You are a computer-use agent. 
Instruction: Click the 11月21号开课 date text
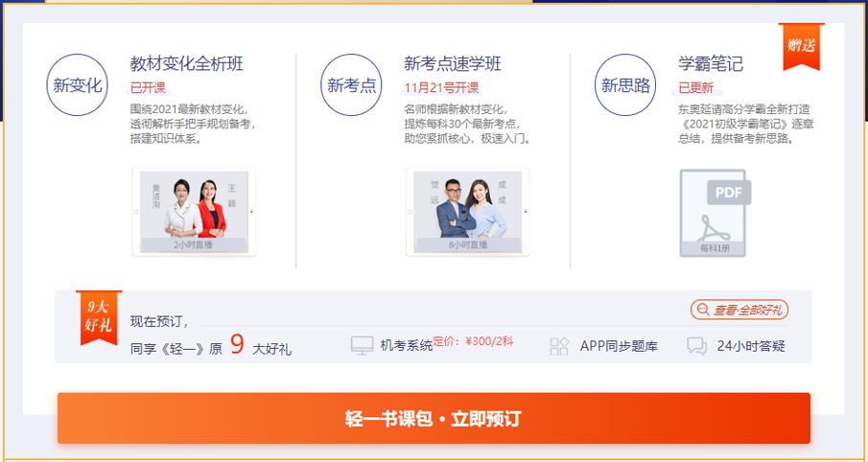pos(442,87)
